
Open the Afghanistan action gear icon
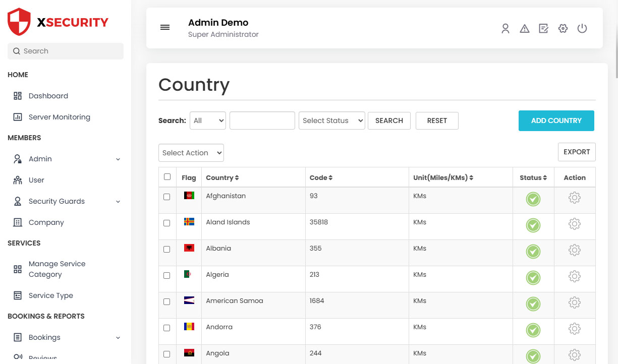pos(575,198)
